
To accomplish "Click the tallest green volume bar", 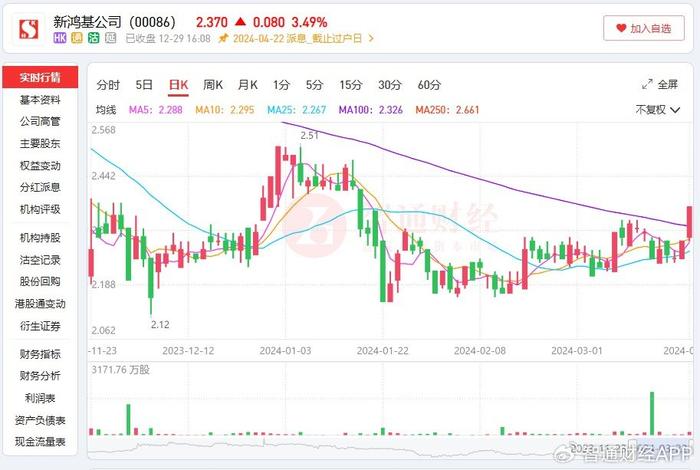I will coord(652,413).
